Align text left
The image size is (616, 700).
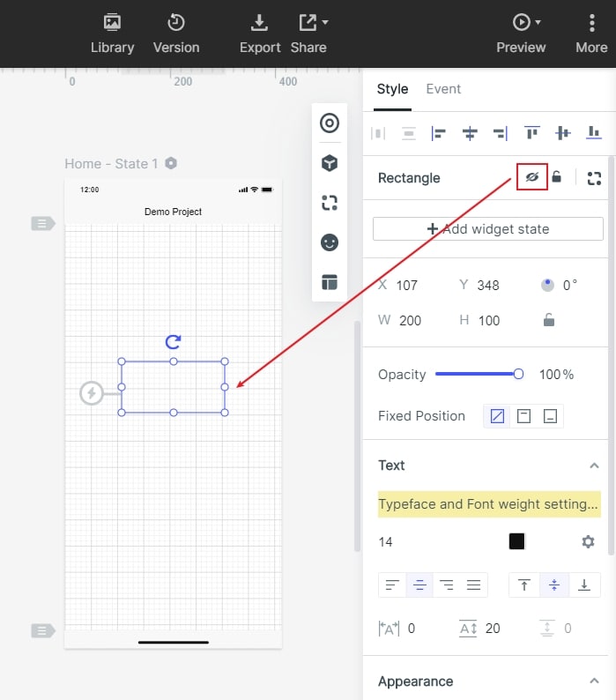point(392,585)
